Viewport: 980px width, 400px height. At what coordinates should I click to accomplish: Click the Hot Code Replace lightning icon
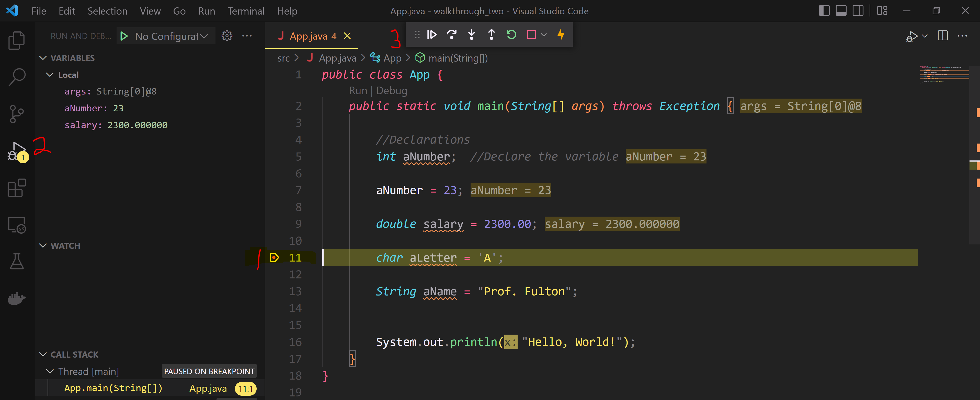pos(561,34)
